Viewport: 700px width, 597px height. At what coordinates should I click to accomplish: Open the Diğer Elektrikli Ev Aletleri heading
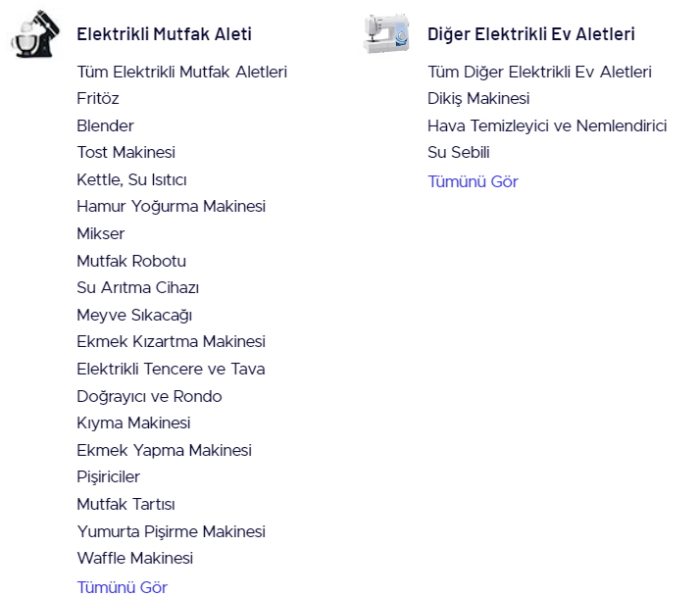click(x=530, y=34)
